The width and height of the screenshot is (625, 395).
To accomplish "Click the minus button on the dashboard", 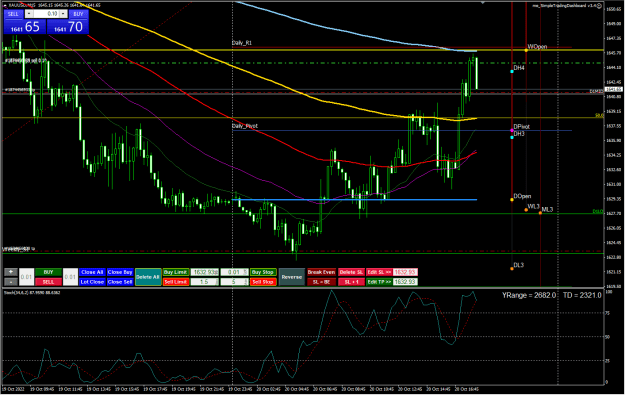I will [11, 282].
